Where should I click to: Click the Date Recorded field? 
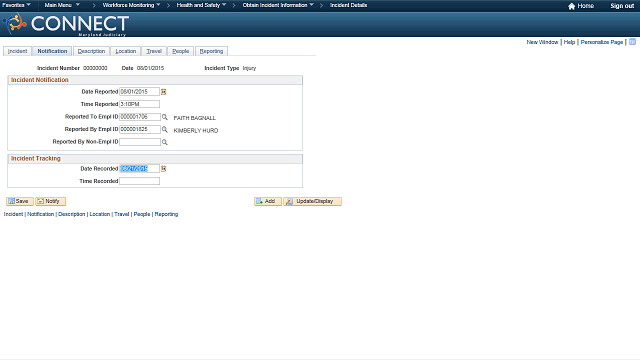(139, 169)
